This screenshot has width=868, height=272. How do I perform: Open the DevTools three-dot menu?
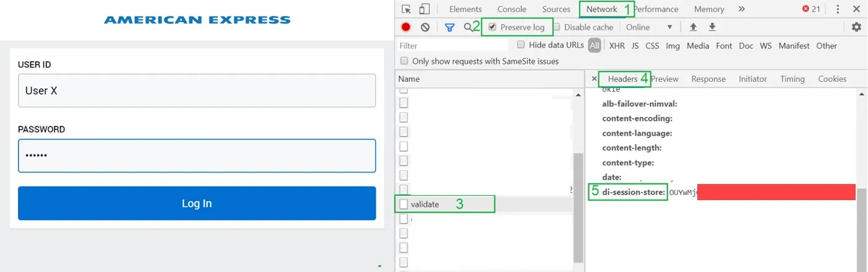(838, 9)
